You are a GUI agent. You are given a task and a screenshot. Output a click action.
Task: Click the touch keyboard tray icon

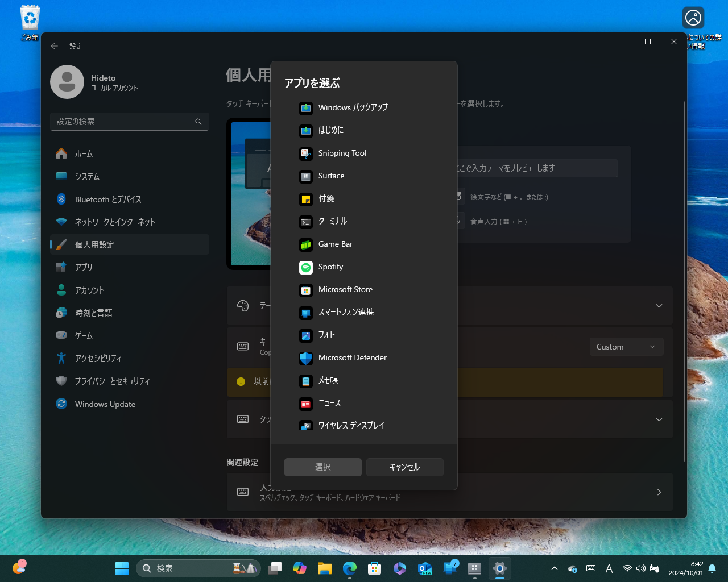point(591,568)
